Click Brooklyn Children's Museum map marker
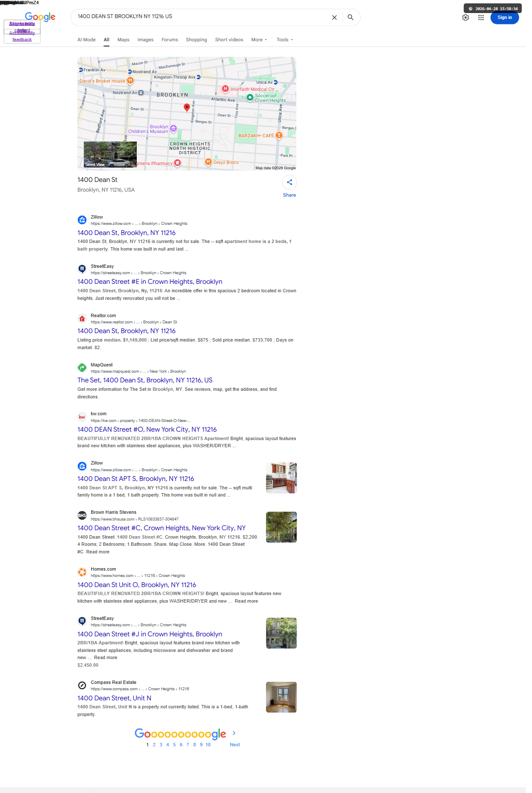Image resolution: width=532 pixels, height=793 pixels. click(173, 128)
